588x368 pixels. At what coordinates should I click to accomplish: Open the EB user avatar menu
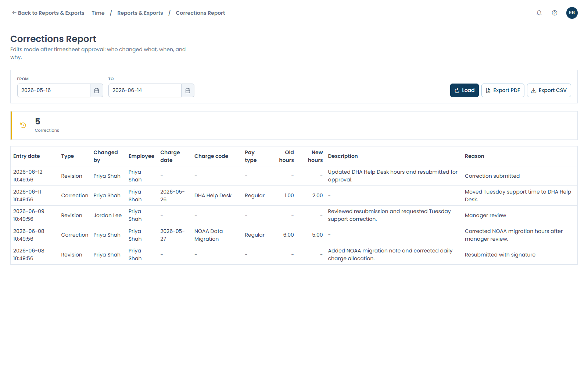click(572, 13)
